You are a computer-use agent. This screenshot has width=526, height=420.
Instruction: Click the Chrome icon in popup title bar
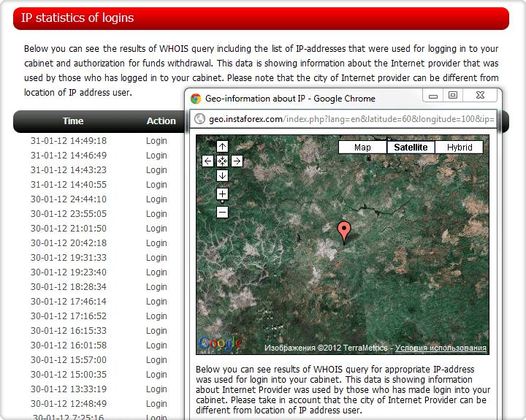point(196,99)
